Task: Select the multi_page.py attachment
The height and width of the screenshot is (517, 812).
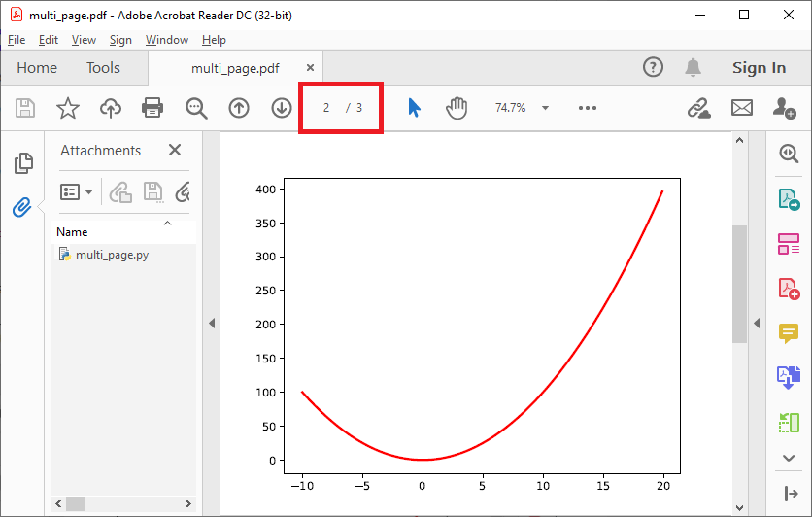Action: click(112, 255)
